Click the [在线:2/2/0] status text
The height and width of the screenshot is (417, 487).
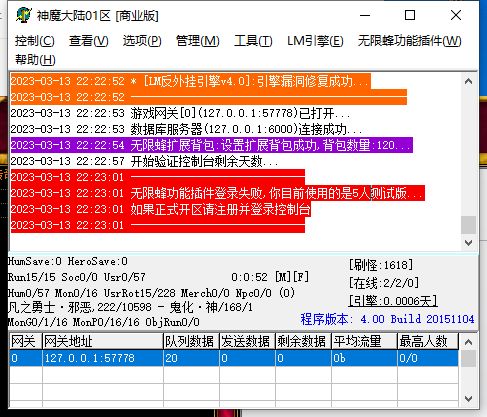tap(384, 283)
